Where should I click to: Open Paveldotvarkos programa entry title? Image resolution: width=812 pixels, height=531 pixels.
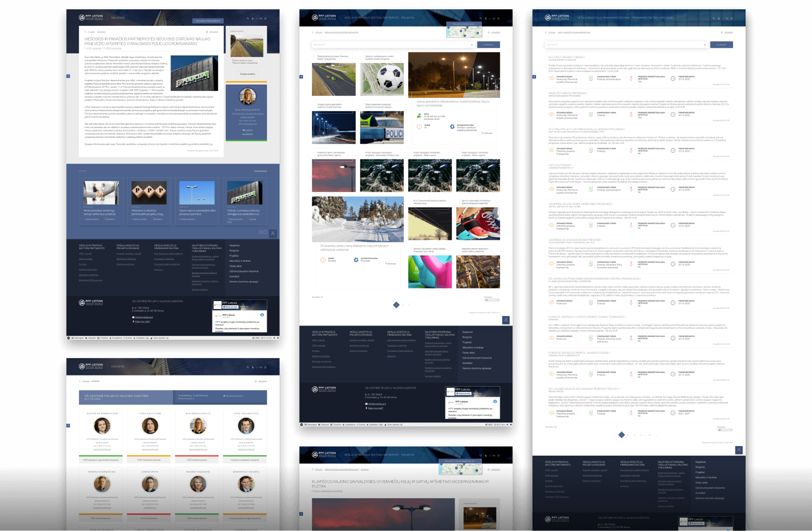pos(568,93)
